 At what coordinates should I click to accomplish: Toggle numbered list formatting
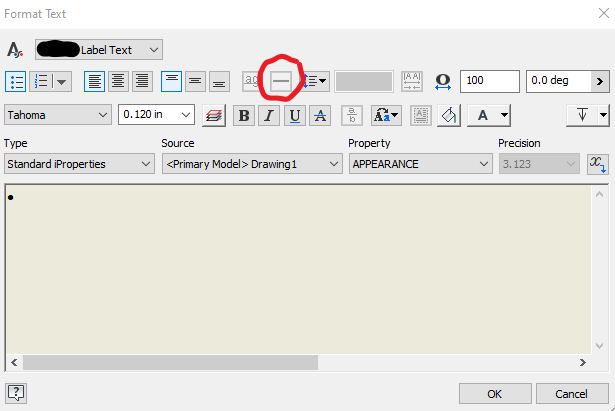tap(41, 82)
